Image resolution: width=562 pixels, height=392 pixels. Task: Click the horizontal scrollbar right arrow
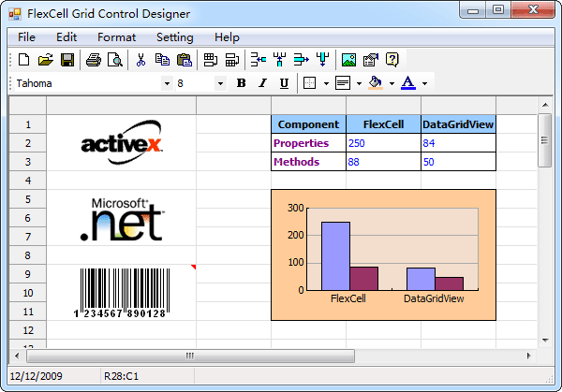point(528,356)
